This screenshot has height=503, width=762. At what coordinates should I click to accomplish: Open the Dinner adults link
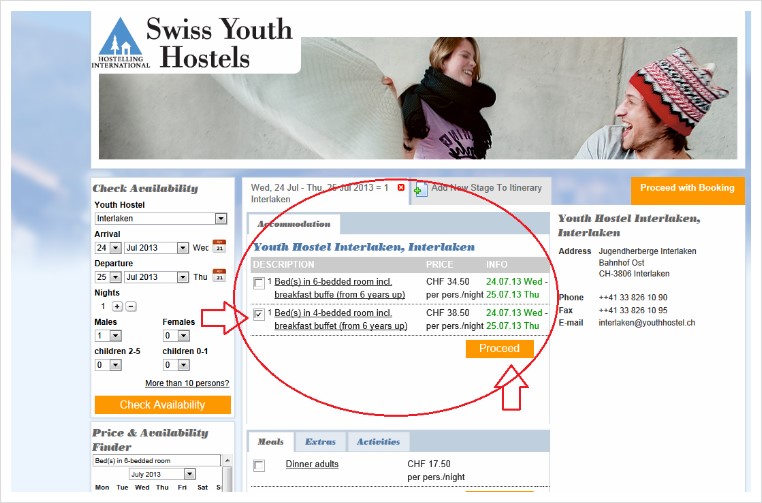coord(312,464)
